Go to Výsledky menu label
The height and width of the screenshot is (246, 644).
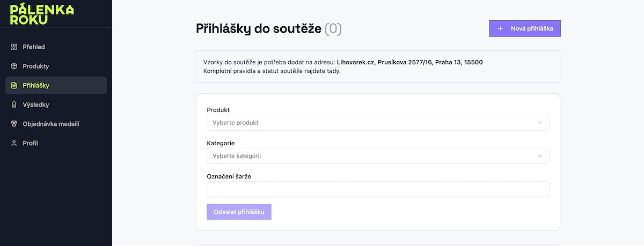pyautogui.click(x=36, y=105)
